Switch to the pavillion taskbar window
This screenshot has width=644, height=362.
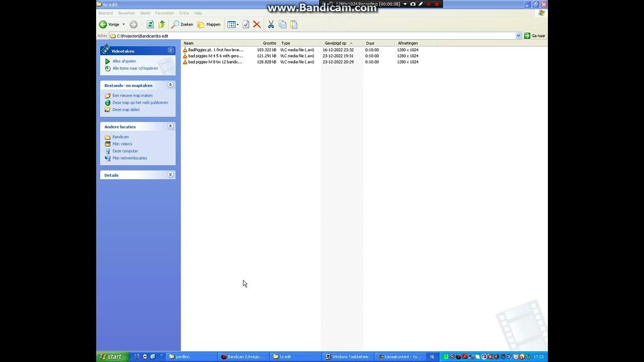[191, 356]
